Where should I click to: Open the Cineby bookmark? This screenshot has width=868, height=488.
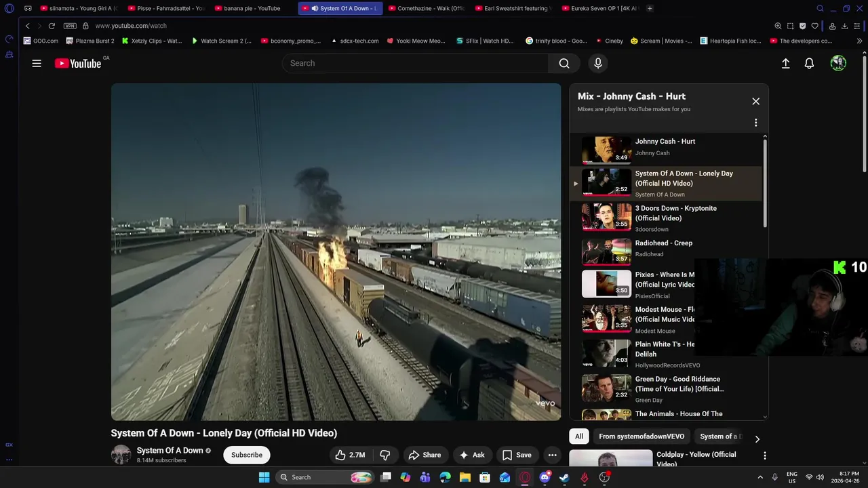point(609,41)
